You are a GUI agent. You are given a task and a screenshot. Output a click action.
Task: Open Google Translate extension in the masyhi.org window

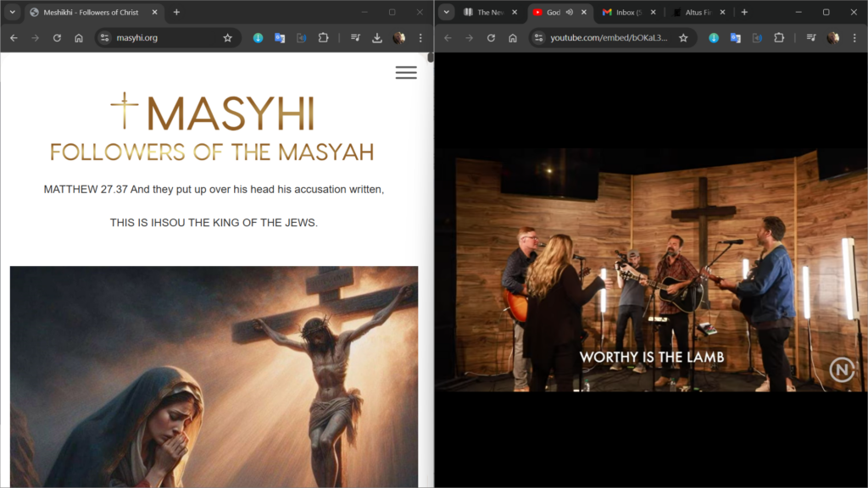[x=280, y=38]
